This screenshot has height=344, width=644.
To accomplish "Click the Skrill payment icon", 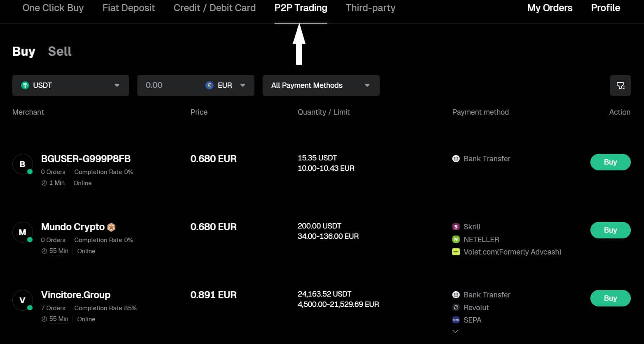I will click(x=456, y=227).
